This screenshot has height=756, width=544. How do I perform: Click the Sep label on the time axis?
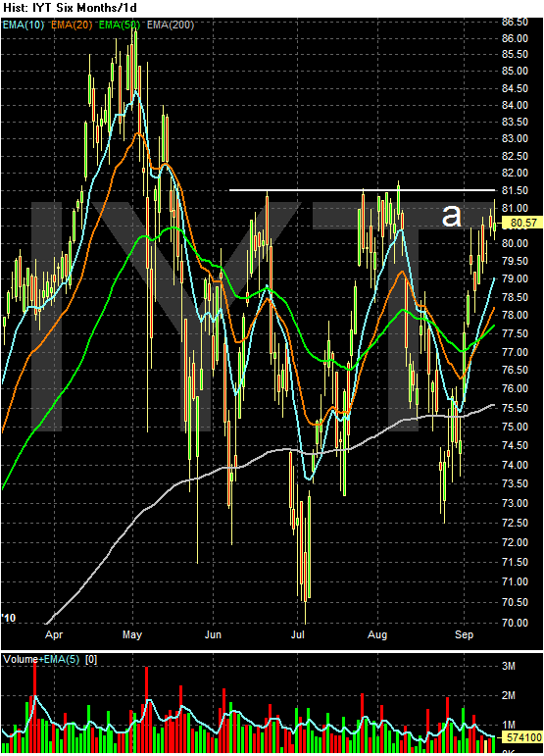464,634
